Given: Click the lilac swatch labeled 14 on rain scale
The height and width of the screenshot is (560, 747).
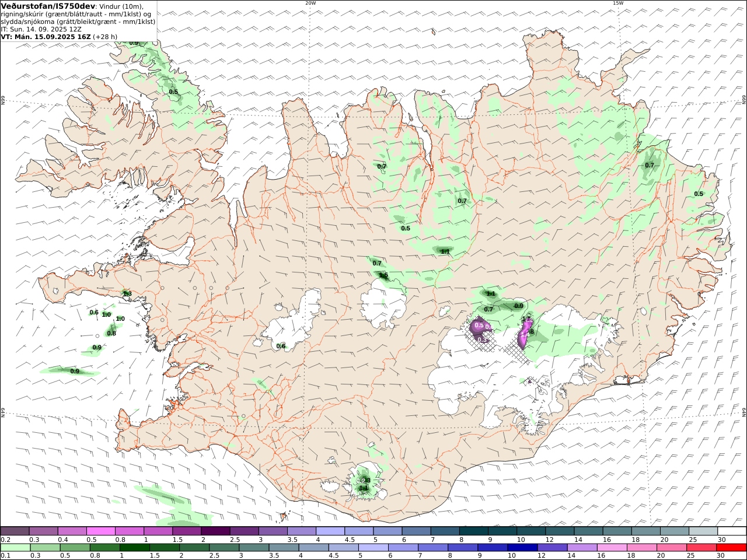Looking at the screenshot, I should [582, 548].
